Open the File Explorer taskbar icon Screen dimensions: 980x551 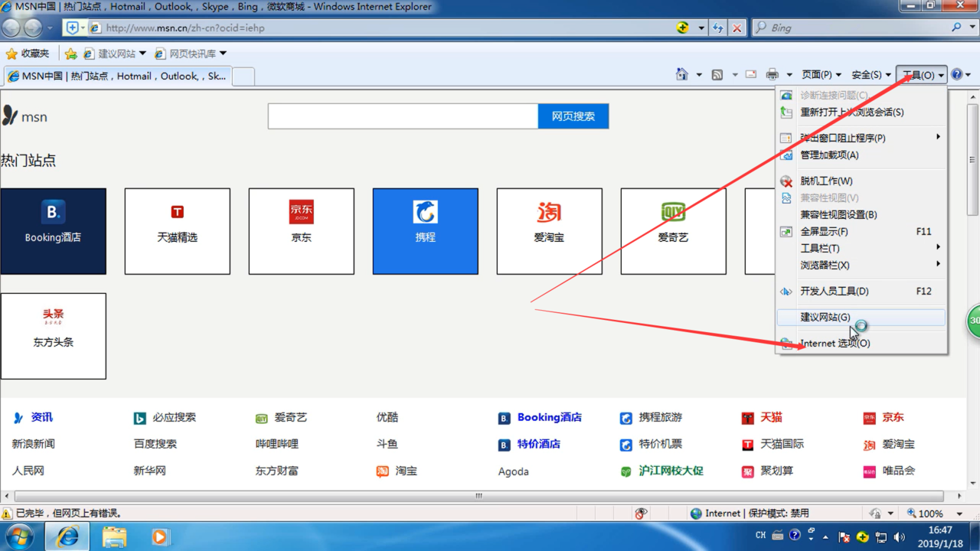tap(114, 536)
